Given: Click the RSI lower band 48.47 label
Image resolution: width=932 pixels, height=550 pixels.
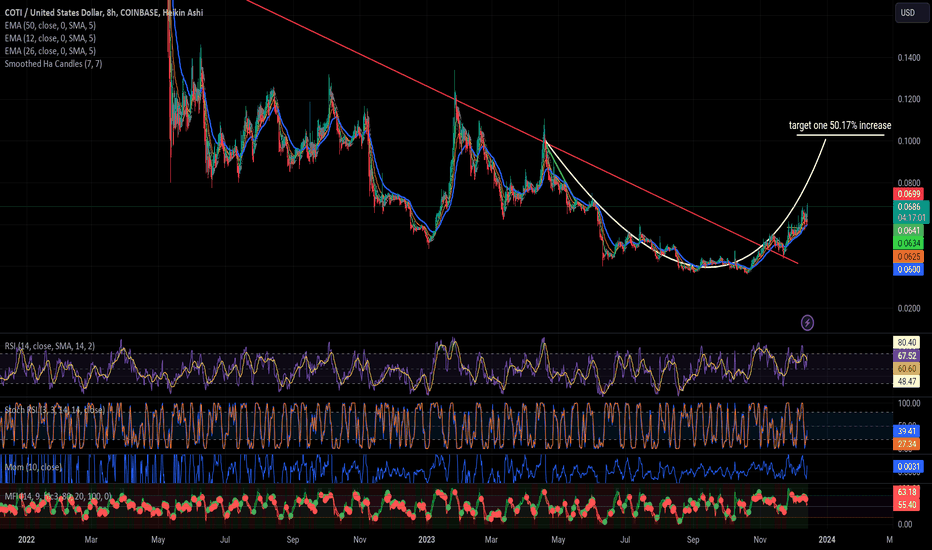Looking at the screenshot, I should [x=906, y=382].
